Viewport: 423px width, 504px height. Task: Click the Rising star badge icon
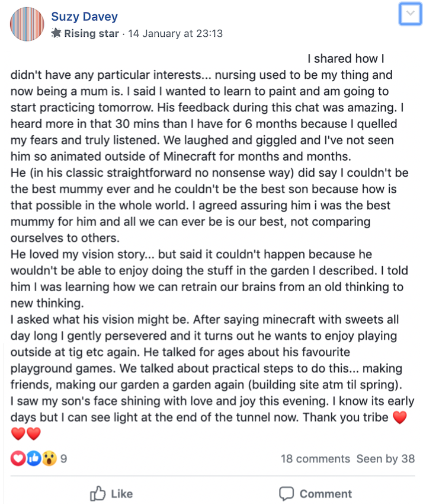(x=56, y=33)
